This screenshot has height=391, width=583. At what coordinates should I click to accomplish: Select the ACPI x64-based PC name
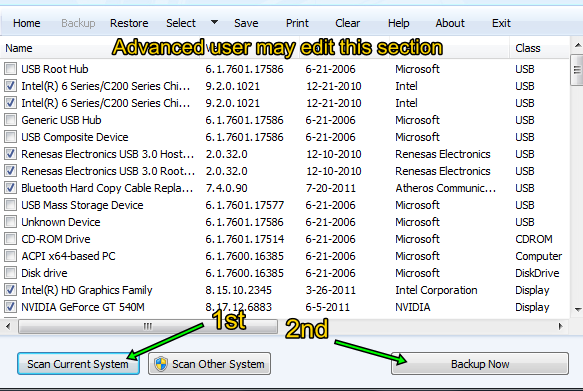pos(68,256)
